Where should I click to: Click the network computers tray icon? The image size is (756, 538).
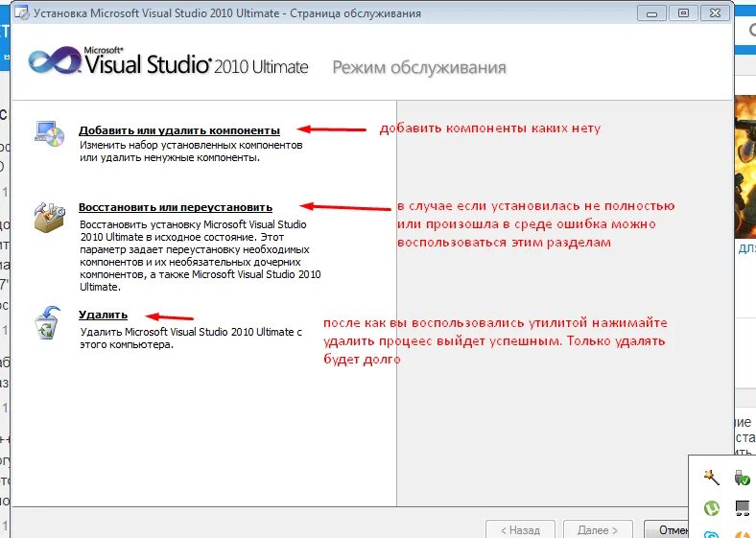(743, 507)
